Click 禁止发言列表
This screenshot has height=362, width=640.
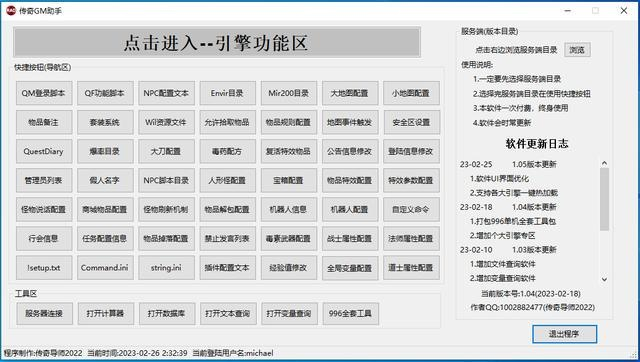pyautogui.click(x=228, y=239)
